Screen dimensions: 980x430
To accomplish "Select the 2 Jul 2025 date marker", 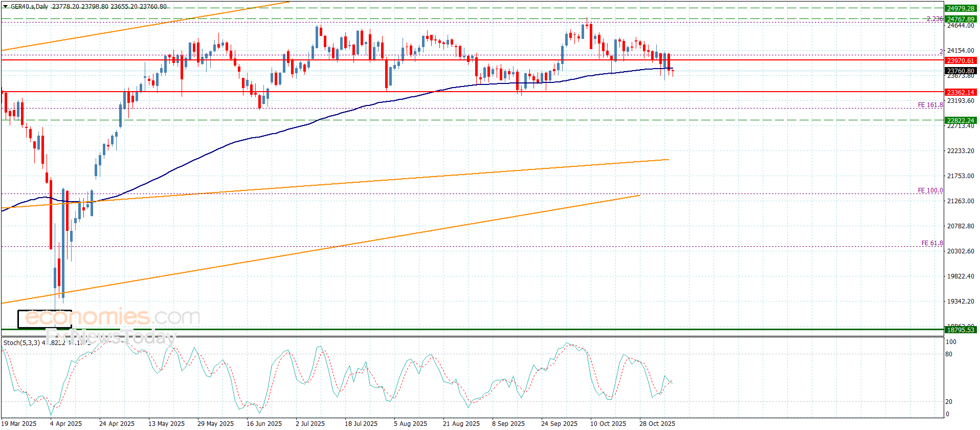I will pos(310,423).
